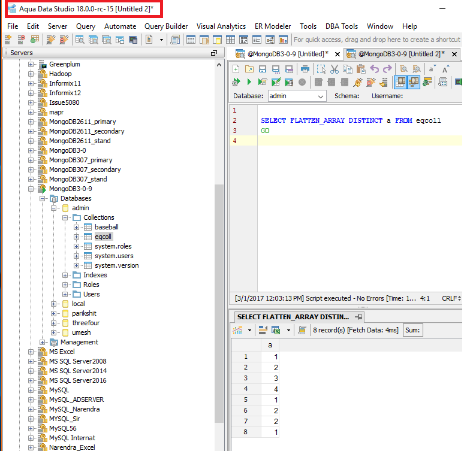Open the Database combo box showing admin
The height and width of the screenshot is (460, 476).
pyautogui.click(x=297, y=96)
